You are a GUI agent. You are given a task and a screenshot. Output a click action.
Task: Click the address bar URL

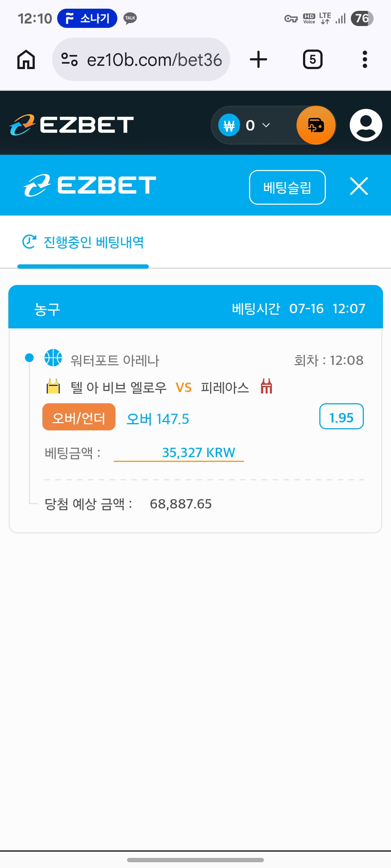pyautogui.click(x=154, y=60)
